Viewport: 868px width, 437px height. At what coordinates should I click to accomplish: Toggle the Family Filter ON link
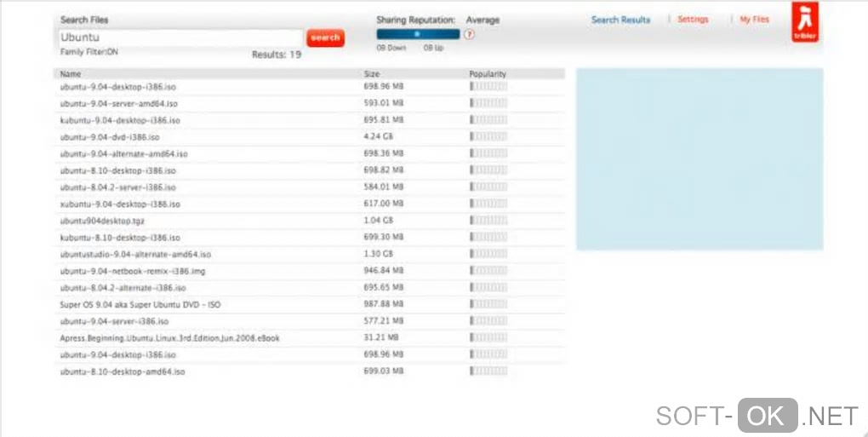point(89,51)
